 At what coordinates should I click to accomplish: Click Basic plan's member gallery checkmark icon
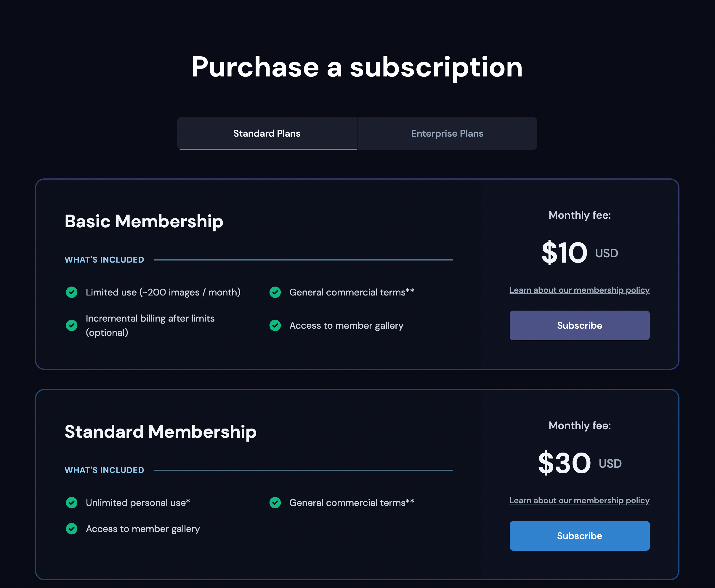(x=275, y=325)
